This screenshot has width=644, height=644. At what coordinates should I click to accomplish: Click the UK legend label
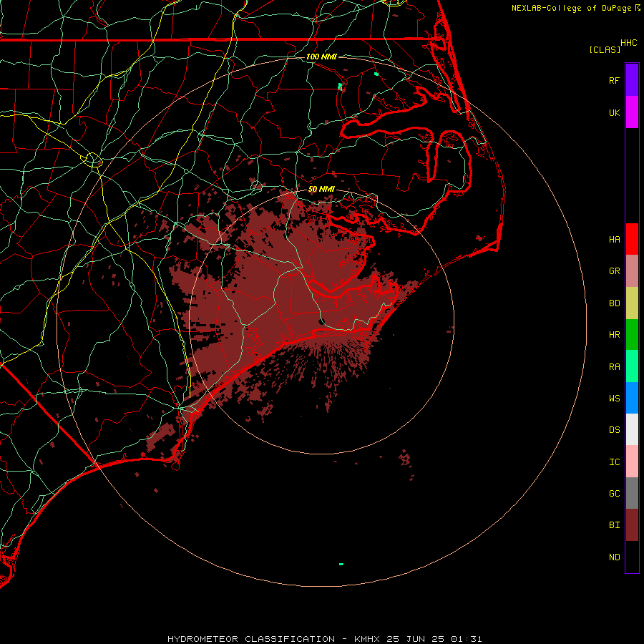tap(614, 112)
